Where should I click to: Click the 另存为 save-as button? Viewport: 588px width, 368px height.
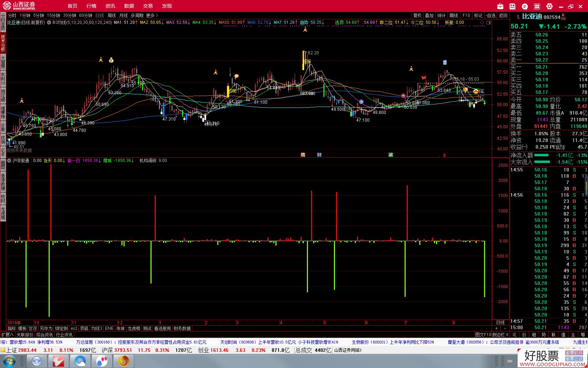pos(46,328)
